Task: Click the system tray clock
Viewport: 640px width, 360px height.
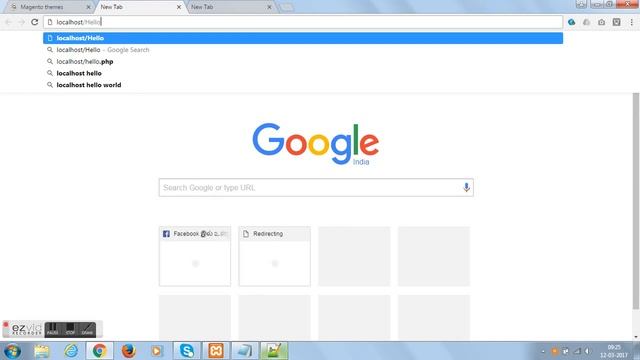Action: [614, 351]
